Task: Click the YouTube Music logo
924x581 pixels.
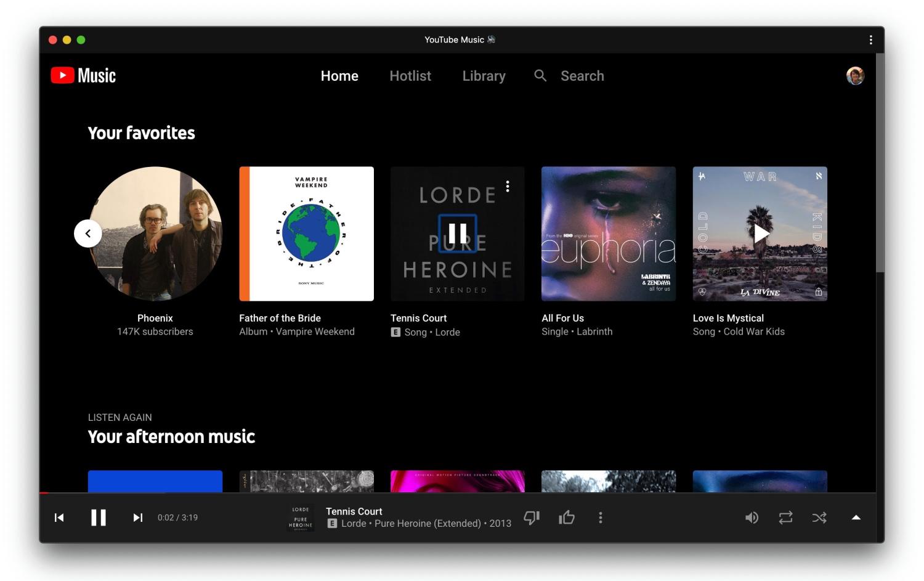Action: (x=83, y=75)
